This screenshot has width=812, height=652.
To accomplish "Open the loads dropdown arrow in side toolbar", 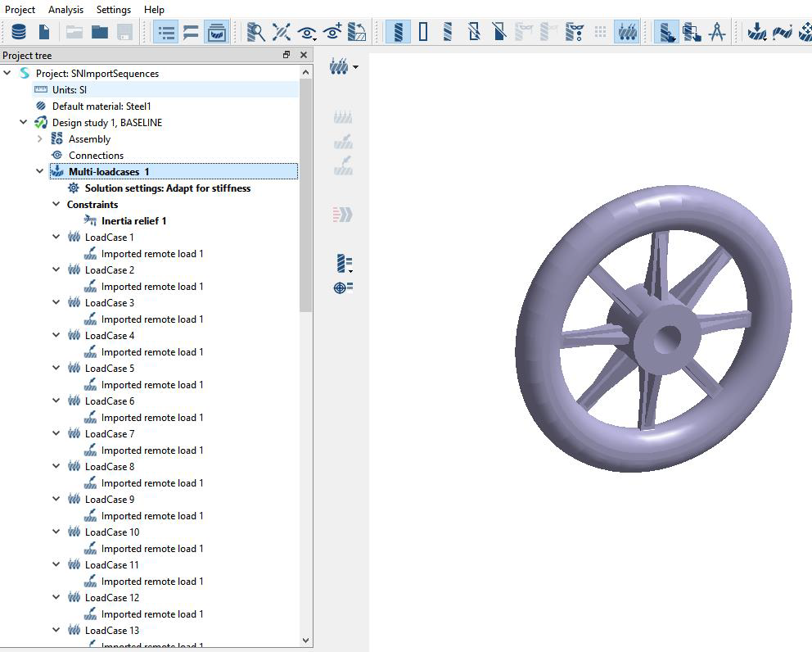I will pos(355,67).
